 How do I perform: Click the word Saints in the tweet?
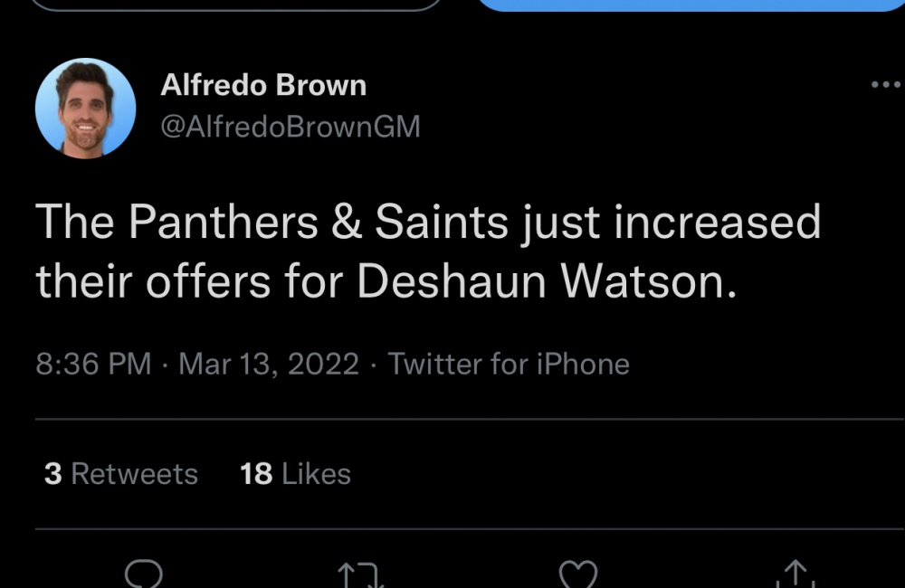coord(443,223)
